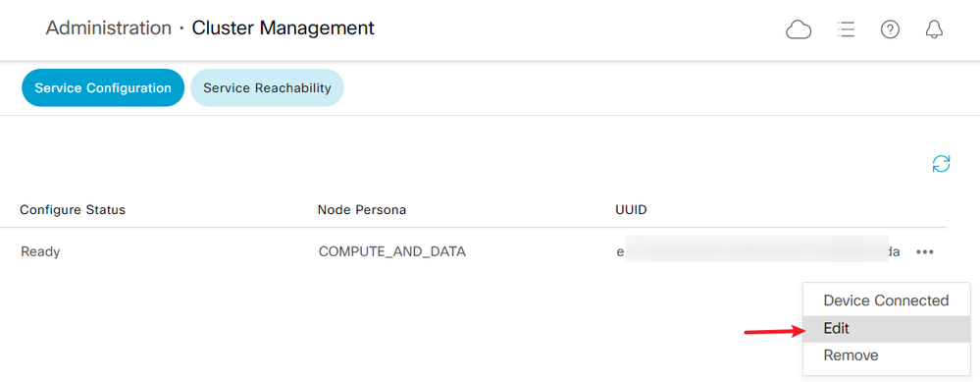Sort by the Node Persona column
This screenshot has width=980, height=382.
[x=362, y=210]
